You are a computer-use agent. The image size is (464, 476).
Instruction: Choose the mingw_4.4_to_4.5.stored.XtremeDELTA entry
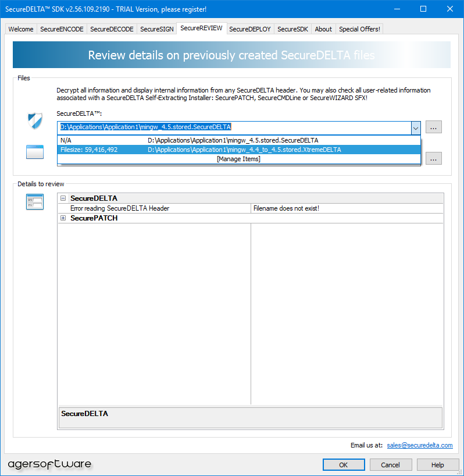pos(238,150)
